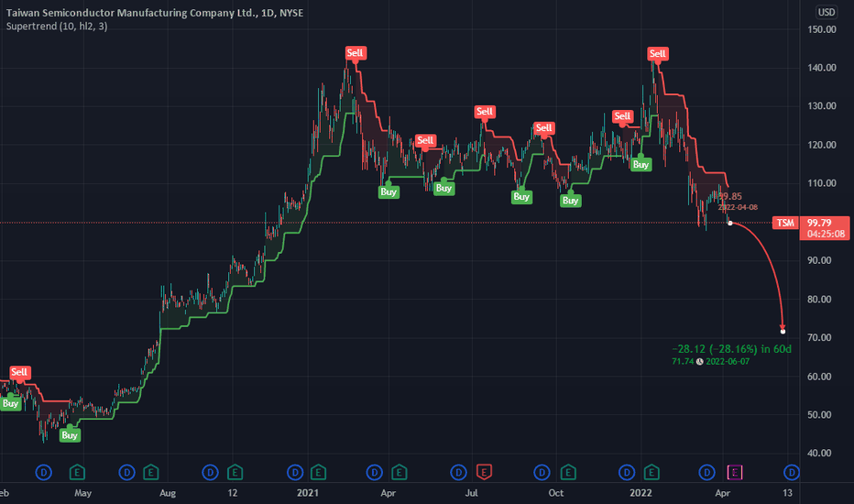The height and width of the screenshot is (504, 854).
Task: Open the earnings E icon after Apr 2021
Action: click(x=400, y=473)
